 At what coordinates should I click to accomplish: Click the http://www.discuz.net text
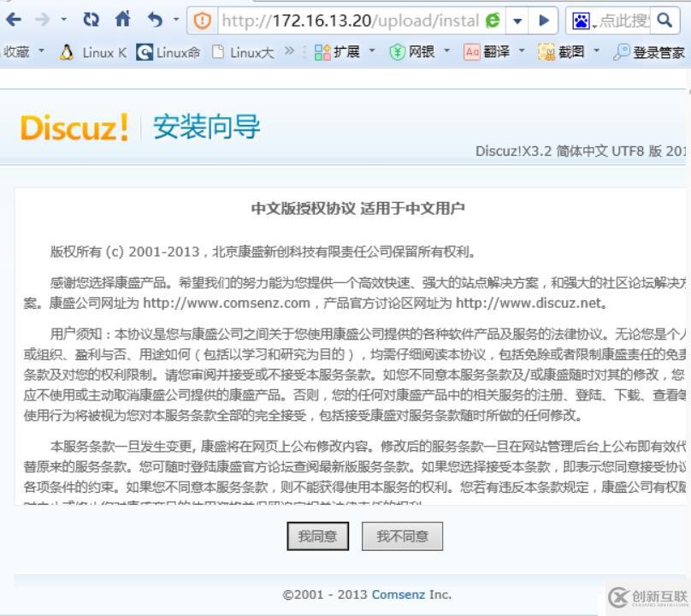point(529,304)
